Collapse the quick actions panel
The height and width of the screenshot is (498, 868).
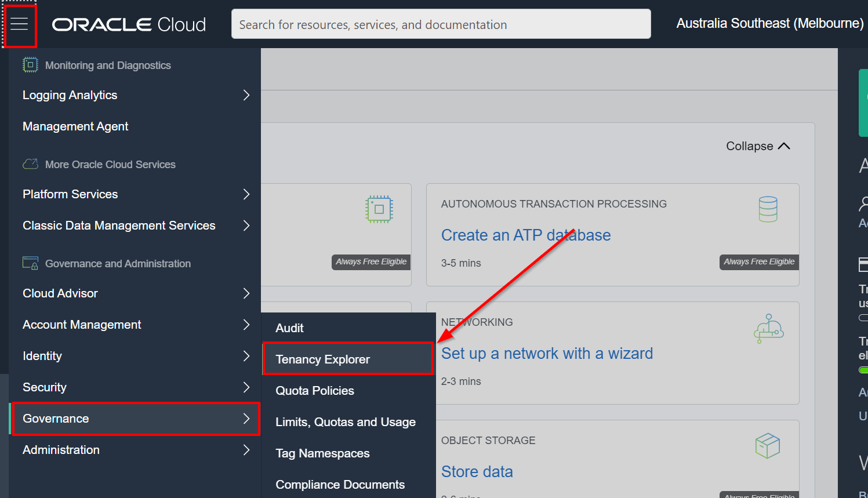pyautogui.click(x=757, y=146)
